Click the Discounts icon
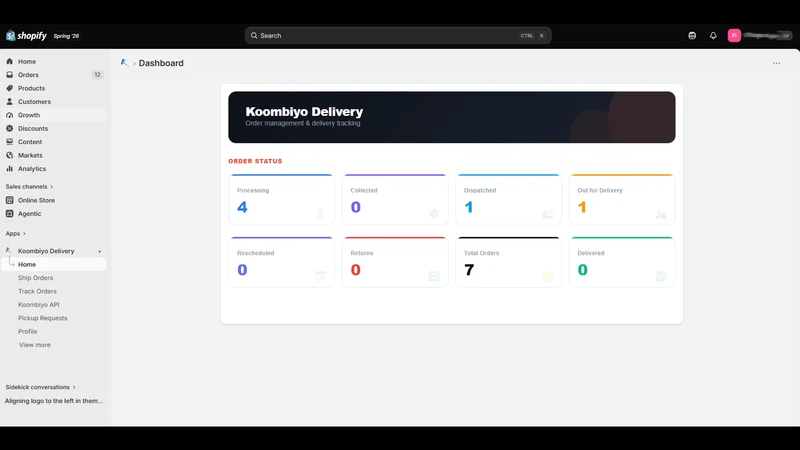This screenshot has width=800, height=450. pyautogui.click(x=9, y=129)
